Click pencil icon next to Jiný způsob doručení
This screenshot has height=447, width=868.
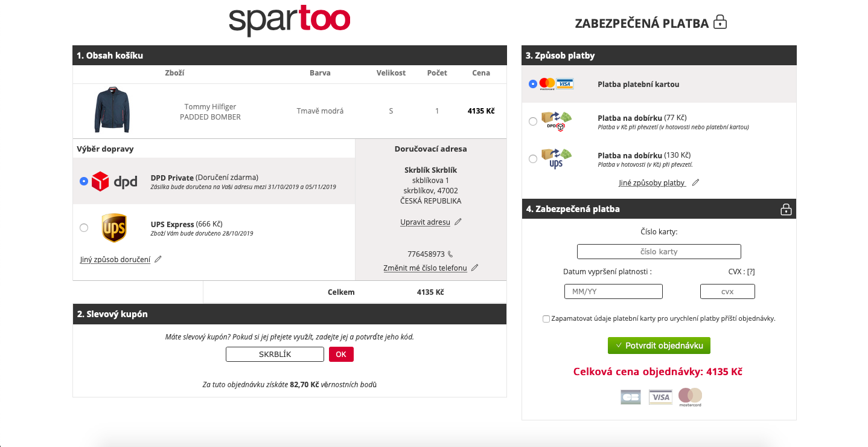pyautogui.click(x=158, y=259)
